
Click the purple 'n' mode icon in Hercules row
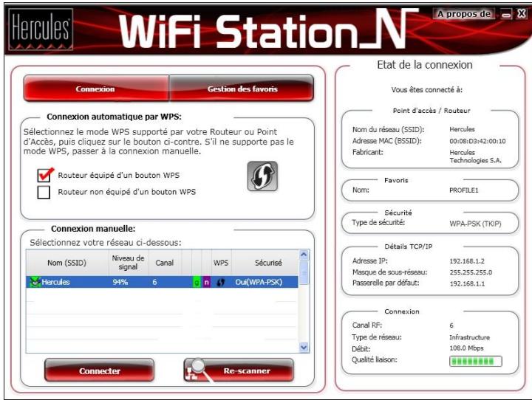[x=207, y=282]
